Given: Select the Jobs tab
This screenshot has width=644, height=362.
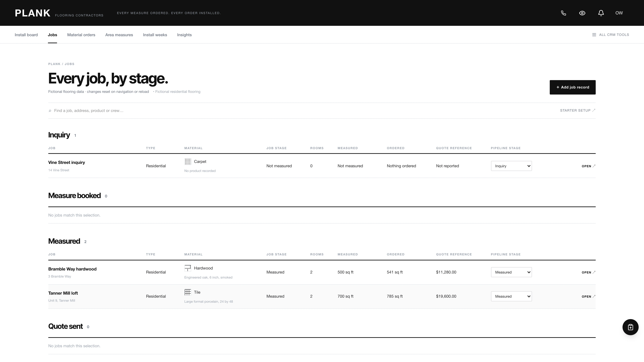Looking at the screenshot, I should tap(52, 35).
